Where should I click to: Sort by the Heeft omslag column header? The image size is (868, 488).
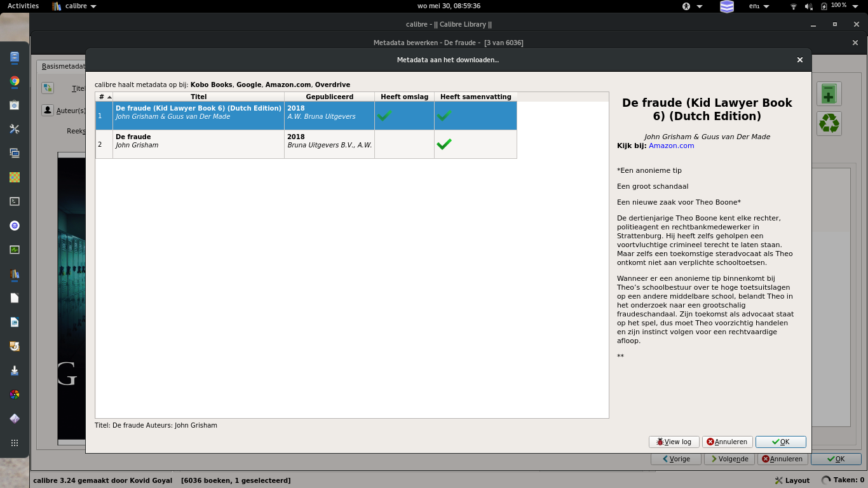pos(405,97)
